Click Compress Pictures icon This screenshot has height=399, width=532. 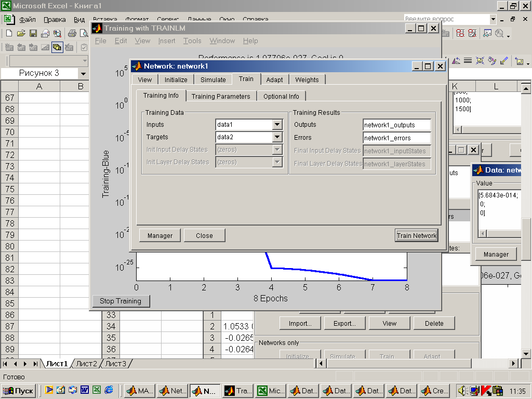pos(480,61)
